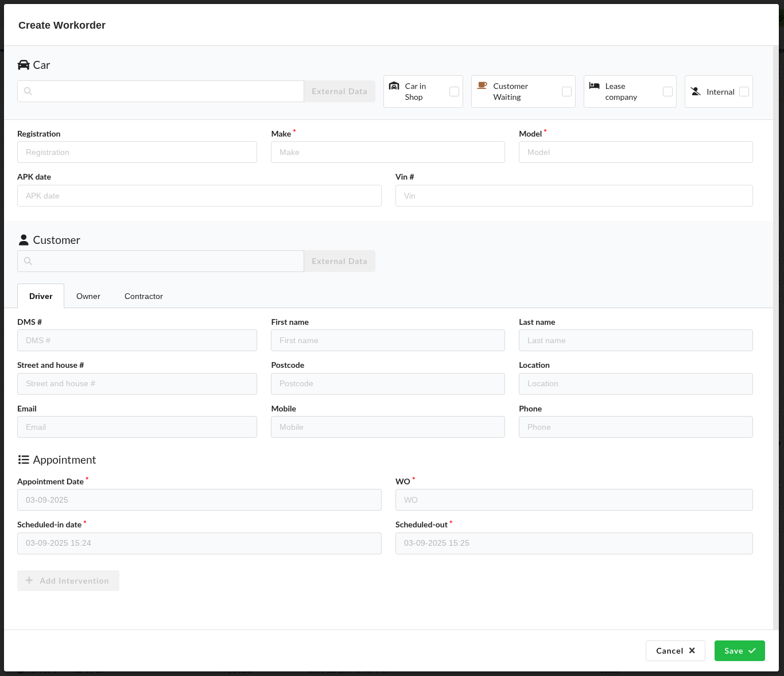Focus the First name field

tap(388, 340)
